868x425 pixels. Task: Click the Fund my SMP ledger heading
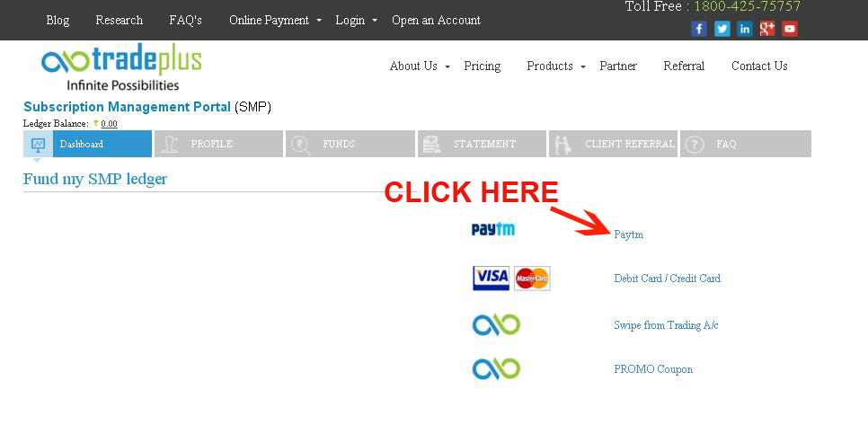[x=95, y=180]
